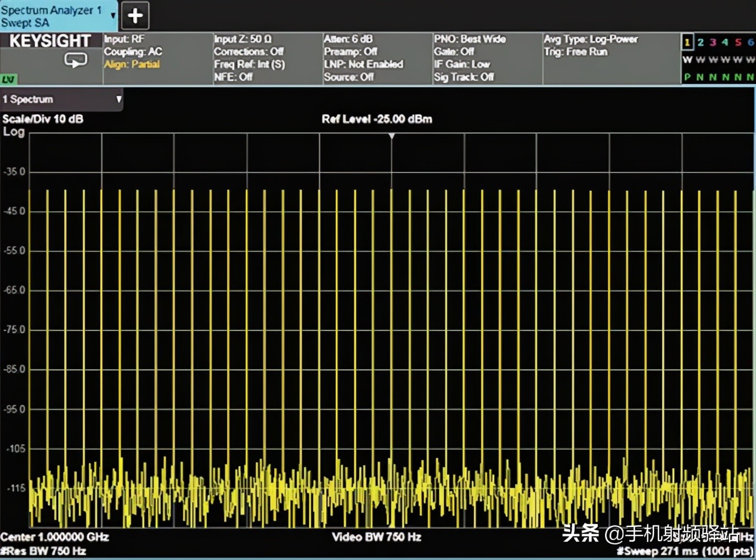This screenshot has height=560, width=756.
Task: Select trace 3 in the trace panel
Action: (713, 42)
